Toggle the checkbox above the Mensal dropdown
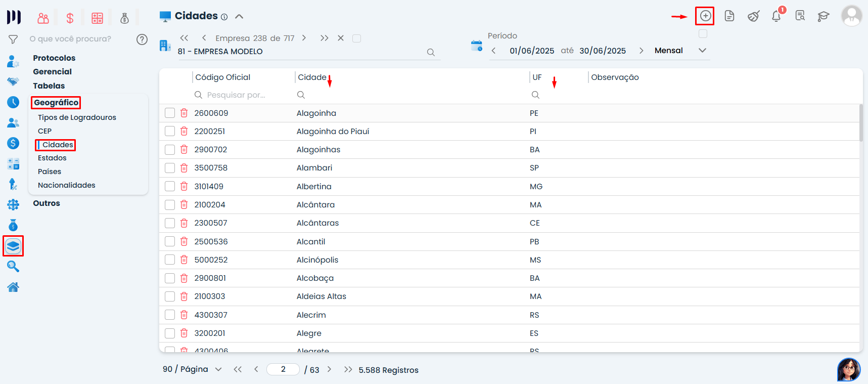 tap(703, 34)
